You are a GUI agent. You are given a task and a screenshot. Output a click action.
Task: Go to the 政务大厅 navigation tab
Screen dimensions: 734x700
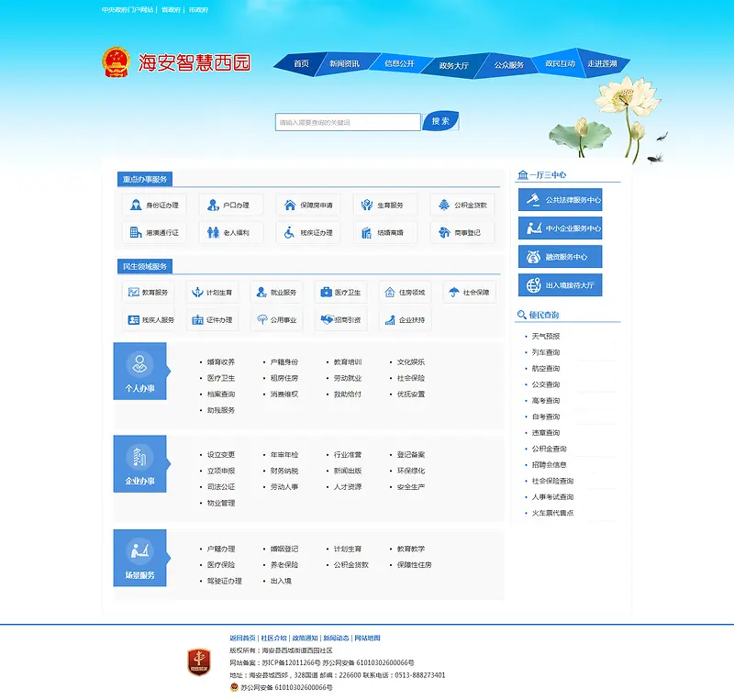click(x=453, y=65)
